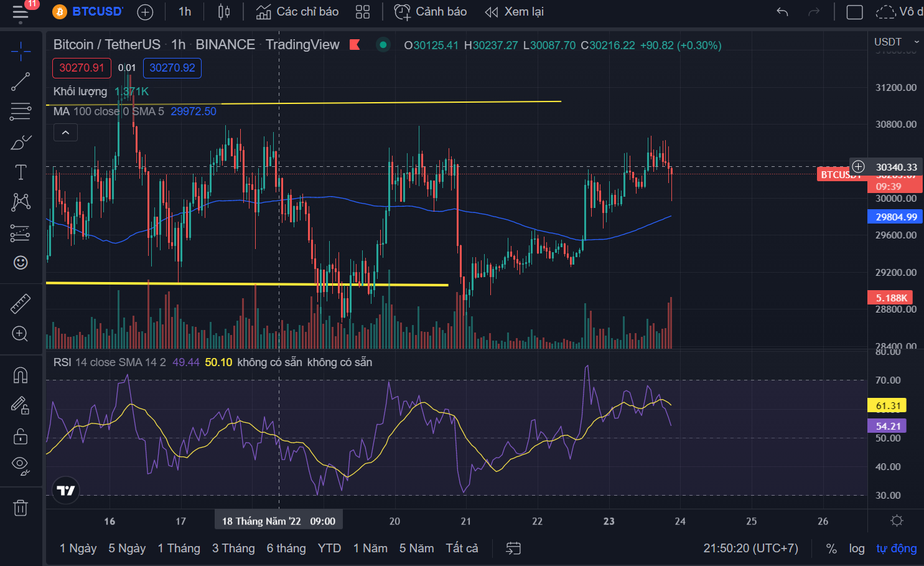Change candlestick chart type icon
The image size is (924, 566).
(x=224, y=12)
